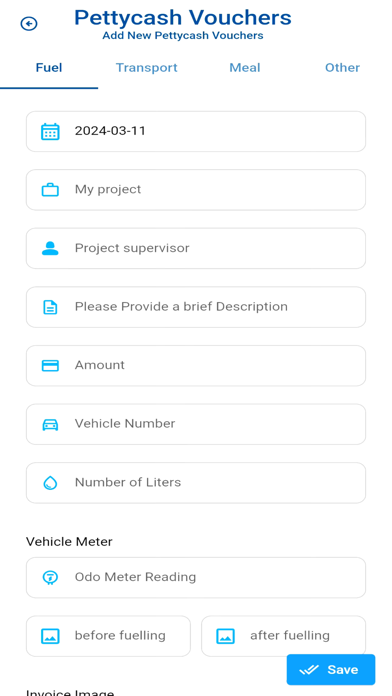Viewport: 392px width, 696px height.
Task: Go back using the circled arrow icon
Action: point(29,24)
